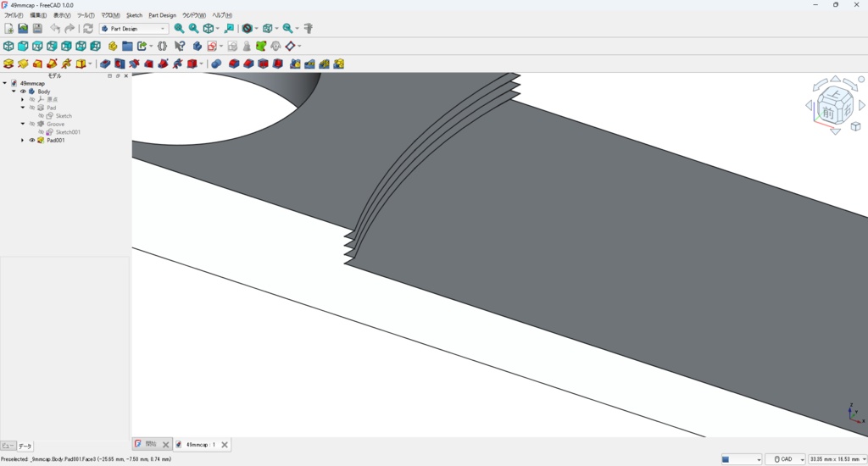The image size is (868, 466).
Task: Click the Boolean operation spheres icon
Action: pos(216,64)
